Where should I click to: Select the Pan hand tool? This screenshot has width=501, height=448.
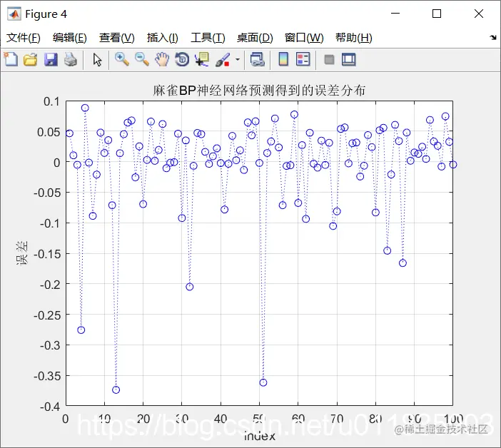[162, 60]
